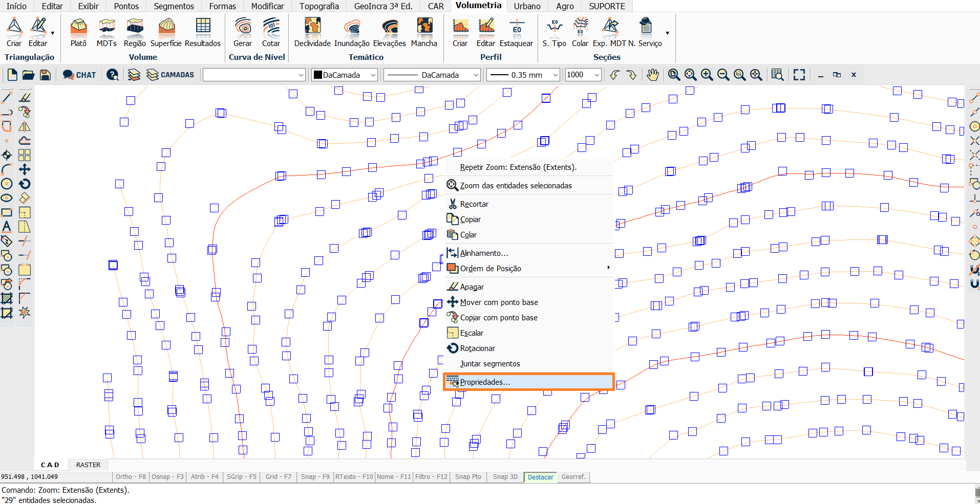The height and width of the screenshot is (504, 980).
Task: Click Juntar segmentos in context menu
Action: (490, 364)
